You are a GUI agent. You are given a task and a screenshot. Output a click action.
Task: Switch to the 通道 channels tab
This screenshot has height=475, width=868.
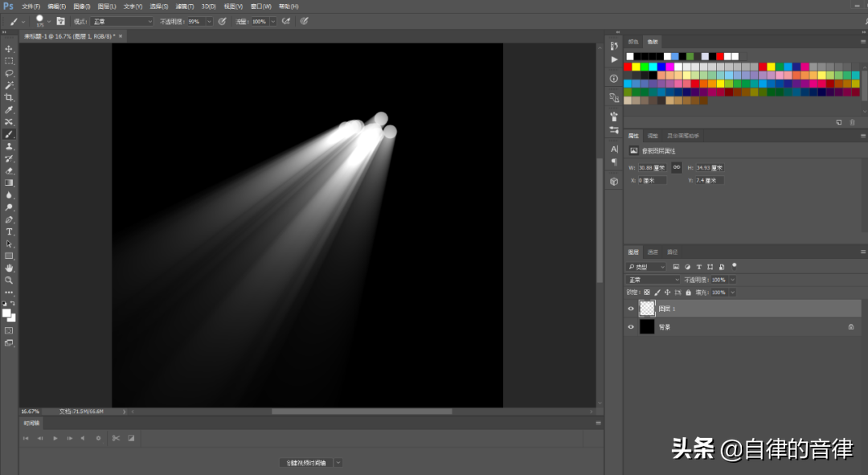click(x=653, y=252)
